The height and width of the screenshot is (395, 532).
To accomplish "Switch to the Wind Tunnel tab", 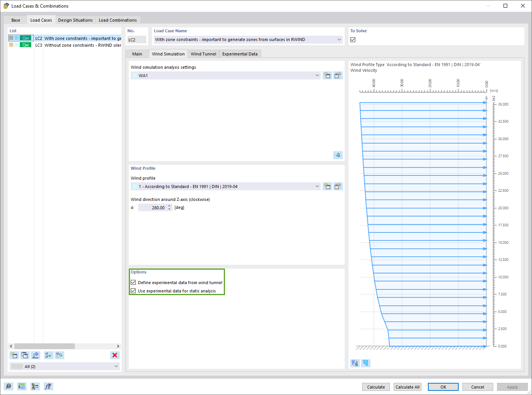I will pyautogui.click(x=203, y=54).
